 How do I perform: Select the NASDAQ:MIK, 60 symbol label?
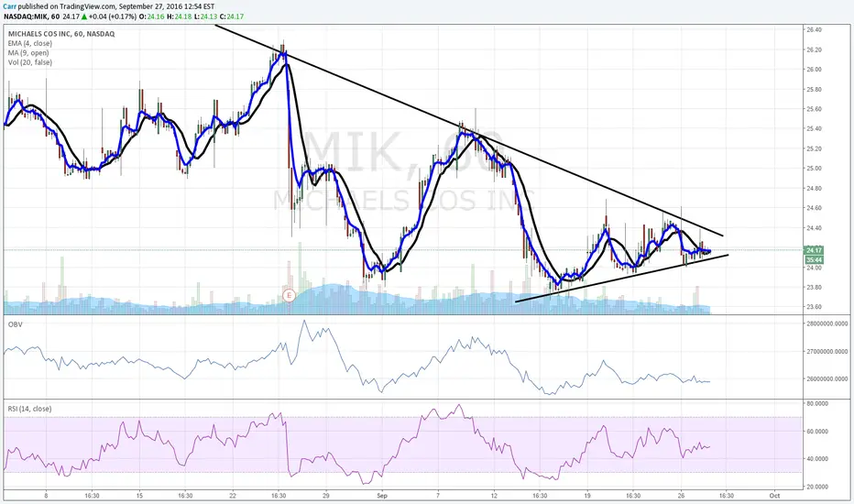[31, 16]
